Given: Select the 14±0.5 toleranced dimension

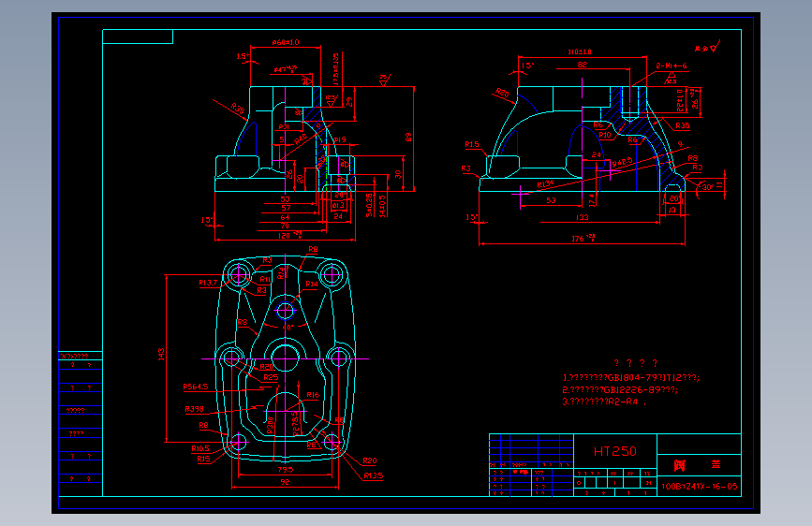Looking at the screenshot, I should (382, 206).
